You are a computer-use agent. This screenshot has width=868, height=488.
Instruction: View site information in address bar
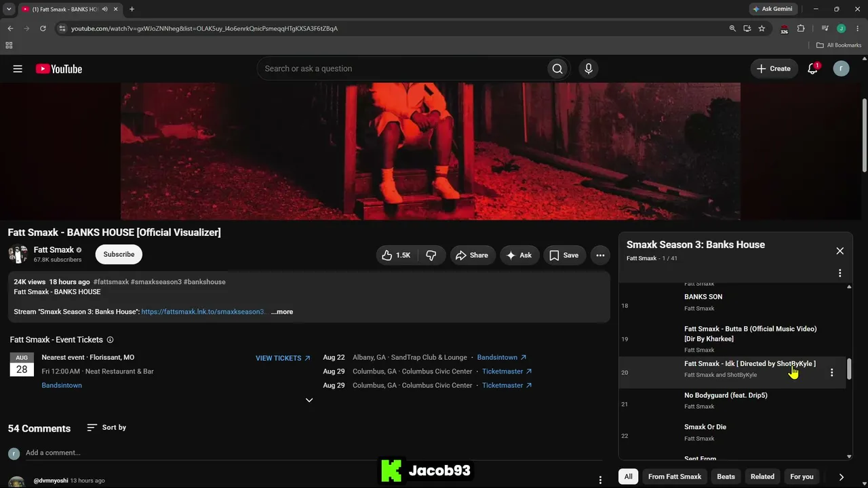pos(62,28)
